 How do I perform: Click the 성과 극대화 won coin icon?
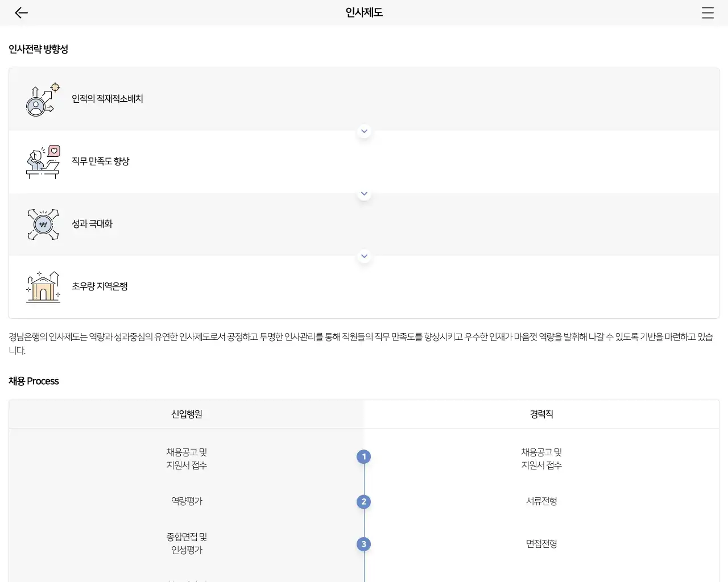tap(43, 225)
